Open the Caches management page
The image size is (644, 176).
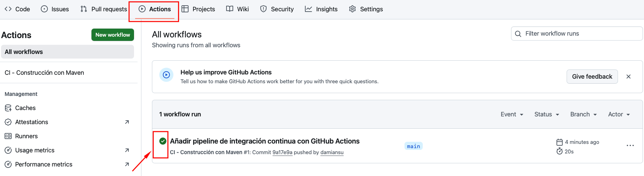pos(25,108)
